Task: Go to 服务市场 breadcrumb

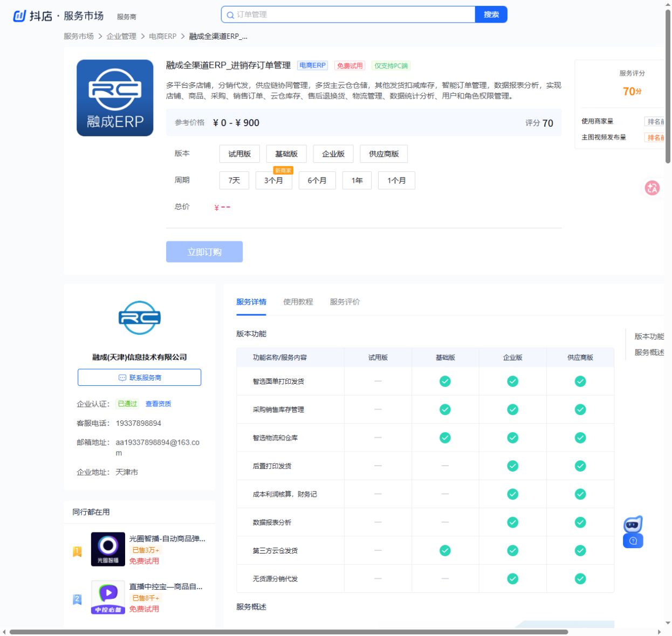Action: [79, 36]
